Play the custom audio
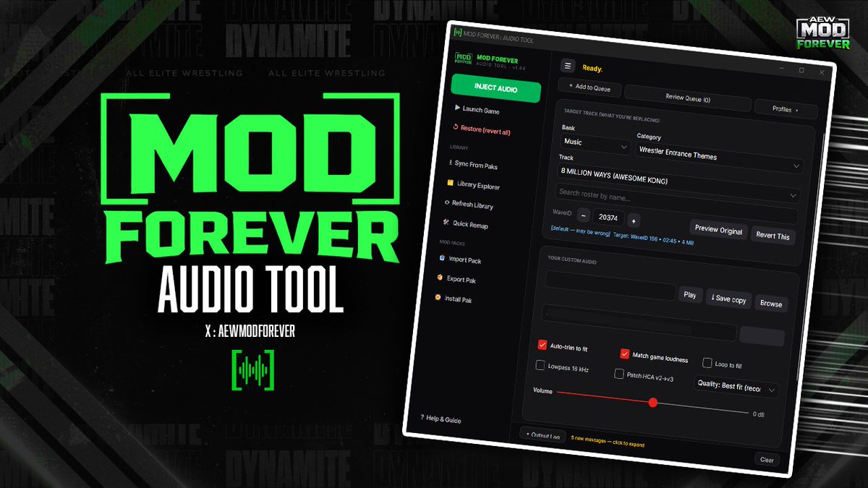This screenshot has height=488, width=868. click(690, 295)
